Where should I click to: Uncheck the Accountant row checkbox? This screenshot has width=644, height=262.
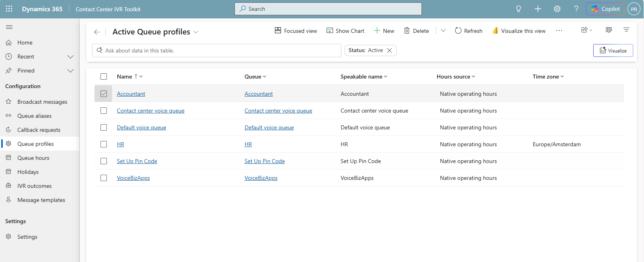[x=104, y=94]
